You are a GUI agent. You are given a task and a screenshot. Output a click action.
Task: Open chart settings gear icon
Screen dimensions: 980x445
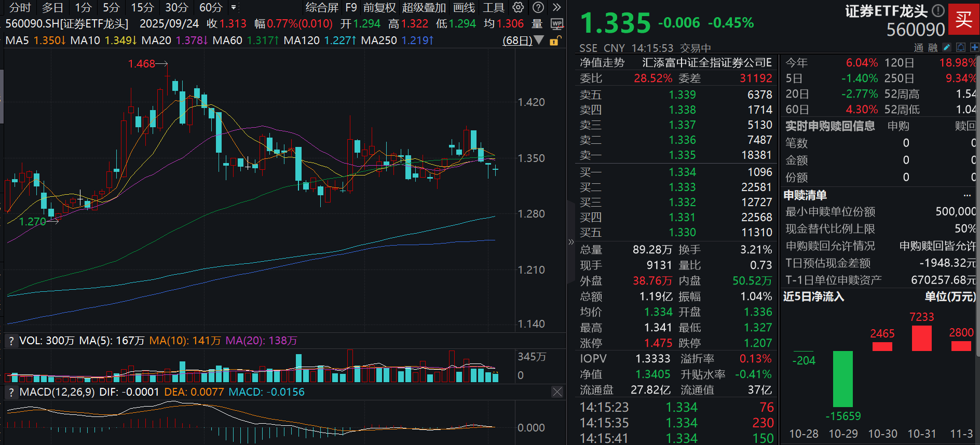pyautogui.click(x=518, y=7)
